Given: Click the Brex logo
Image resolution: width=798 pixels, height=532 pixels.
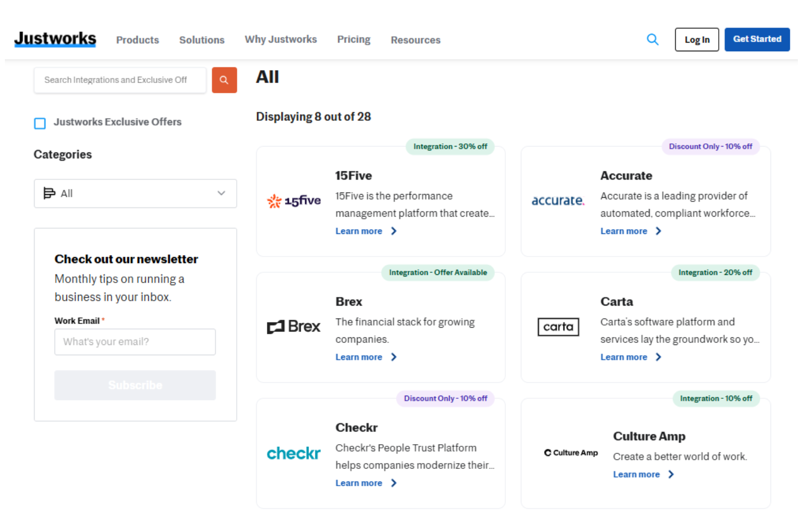Looking at the screenshot, I should [x=294, y=327].
